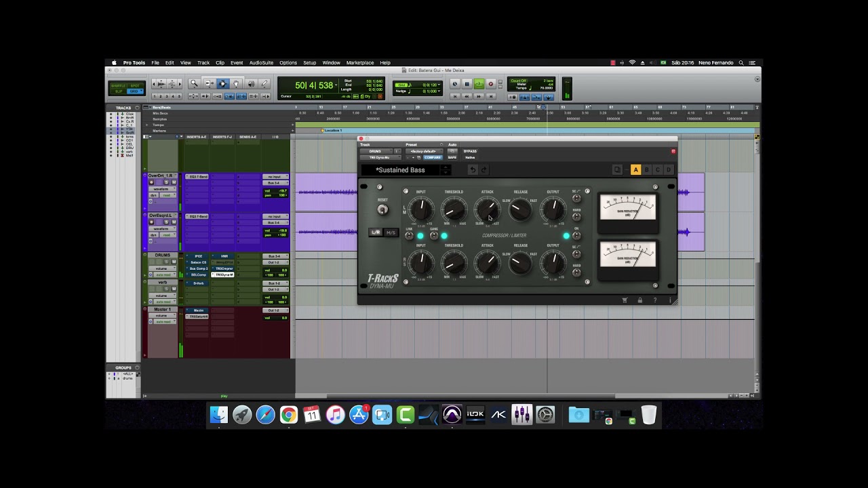Image resolution: width=868 pixels, height=488 pixels.
Task: Click the Pro Tools icon in Dock
Action: (x=452, y=414)
